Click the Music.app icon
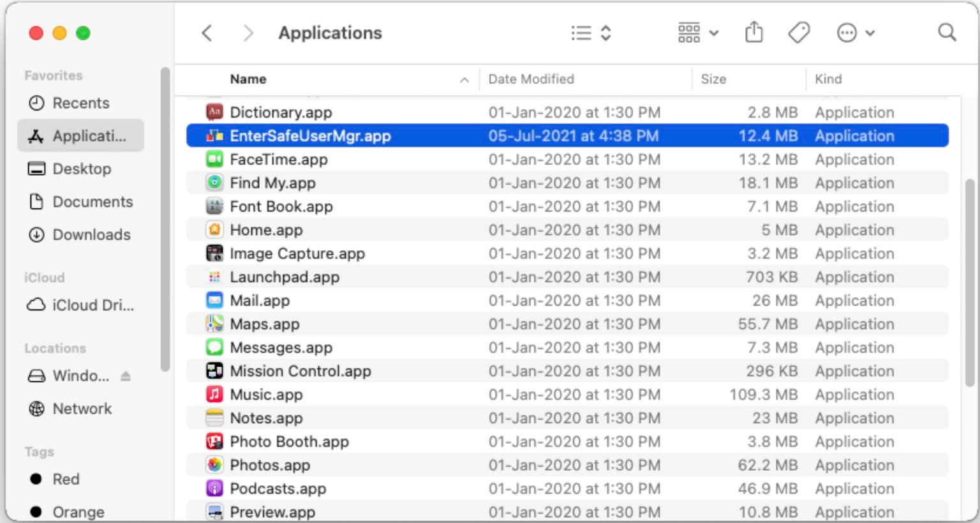The image size is (980, 523). point(214,395)
